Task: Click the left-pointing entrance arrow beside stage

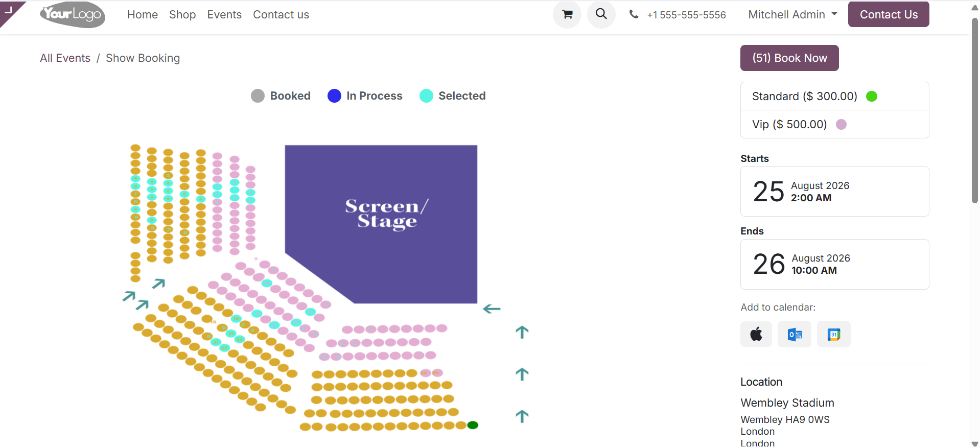Action: [492, 309]
